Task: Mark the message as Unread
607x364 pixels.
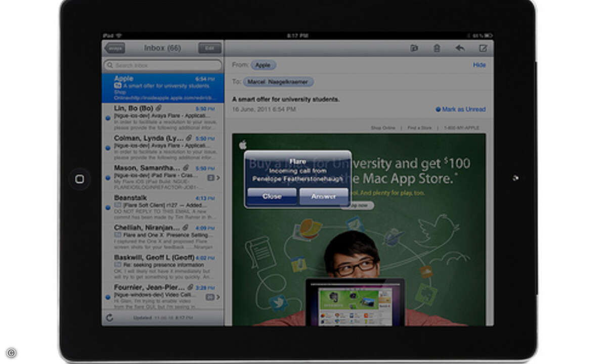Action: (460, 109)
